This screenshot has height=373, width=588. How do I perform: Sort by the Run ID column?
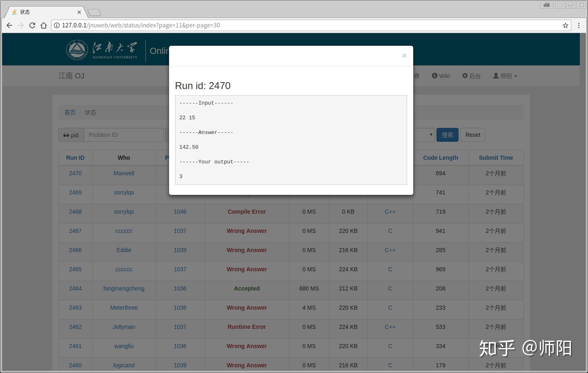pos(75,158)
